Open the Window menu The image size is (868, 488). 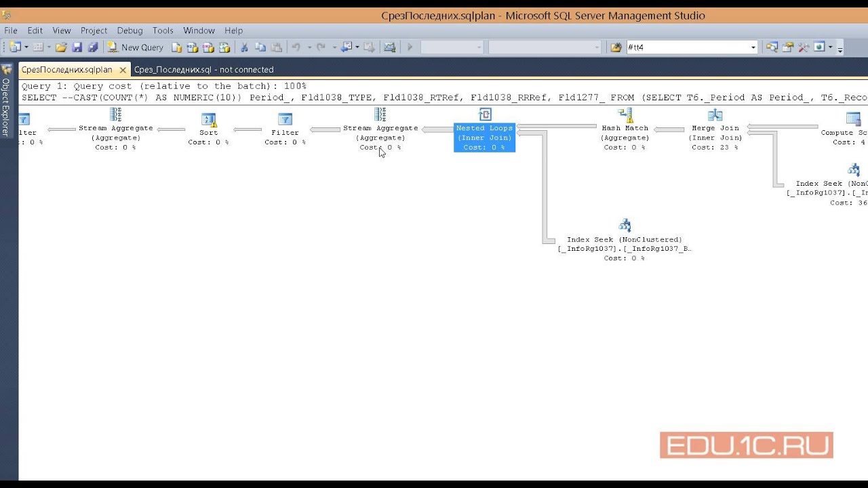pos(199,30)
